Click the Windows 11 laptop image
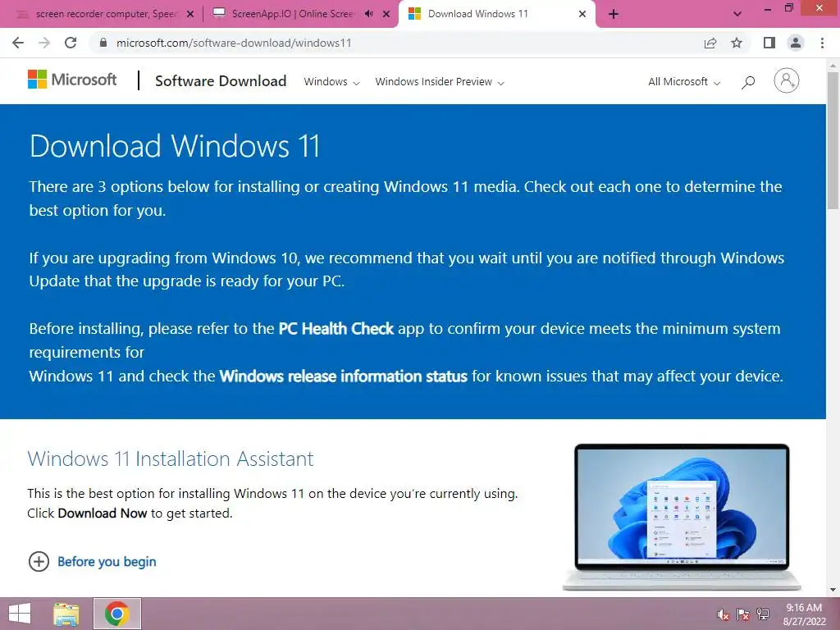 click(x=682, y=517)
